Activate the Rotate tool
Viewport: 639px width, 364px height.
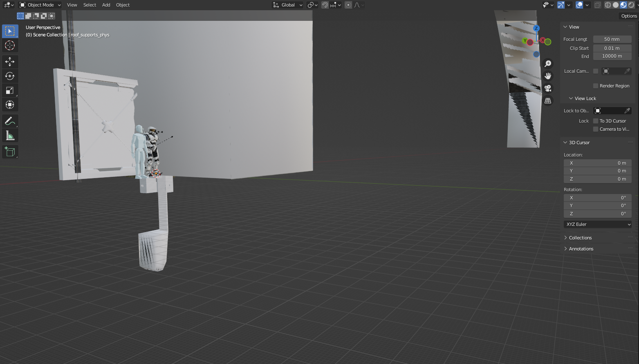click(x=10, y=76)
